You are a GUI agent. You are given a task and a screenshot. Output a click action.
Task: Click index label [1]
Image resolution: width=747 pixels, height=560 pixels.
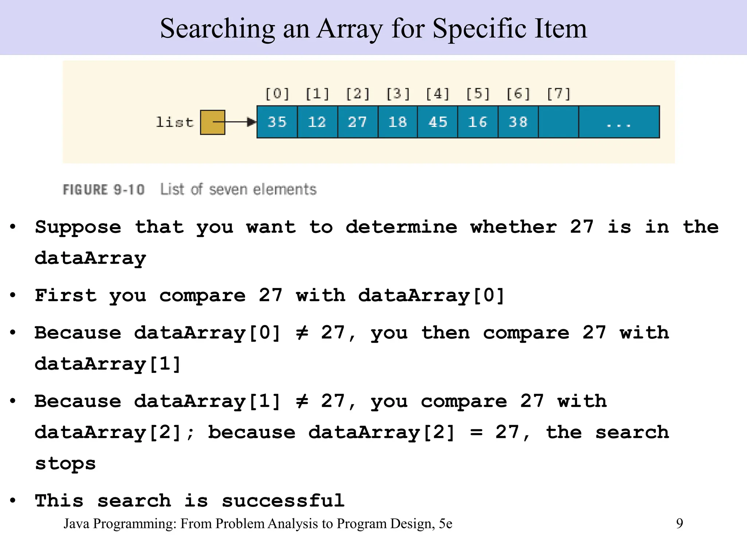pyautogui.click(x=317, y=94)
